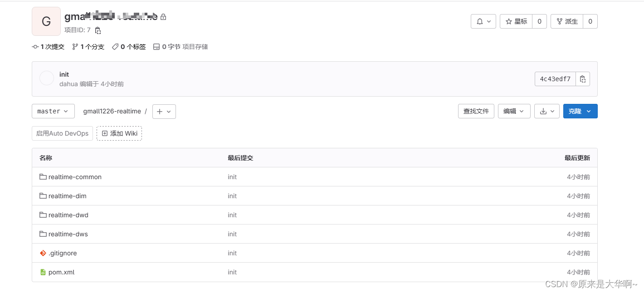Click the project avatar letter G
The width and height of the screenshot is (644, 293).
(46, 21)
